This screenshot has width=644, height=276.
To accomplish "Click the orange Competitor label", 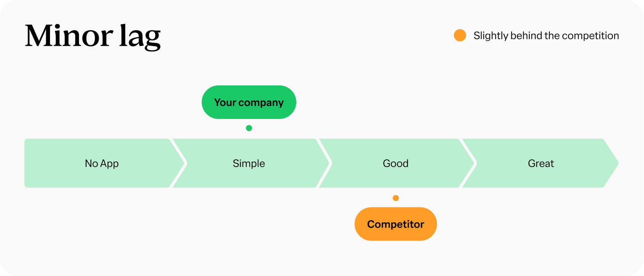I will tap(396, 224).
